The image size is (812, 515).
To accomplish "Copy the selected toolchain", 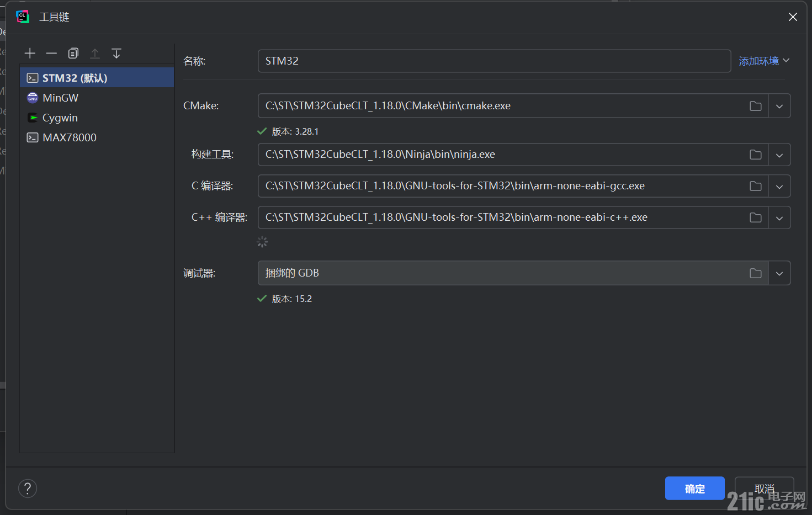I will [x=73, y=53].
